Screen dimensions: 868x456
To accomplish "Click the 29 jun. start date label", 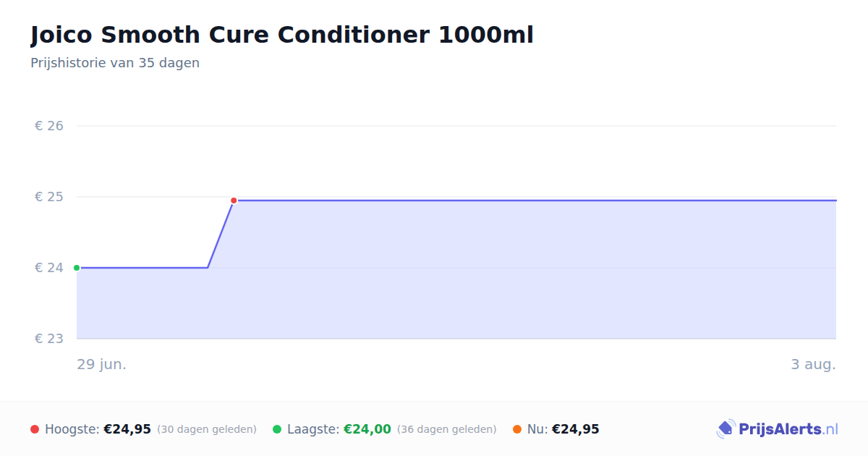I will tap(102, 364).
